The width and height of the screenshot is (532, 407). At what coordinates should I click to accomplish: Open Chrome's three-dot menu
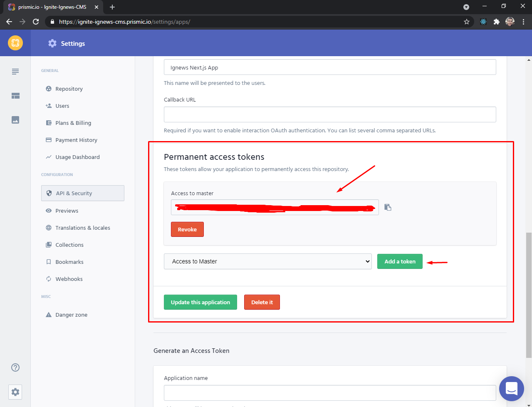click(523, 22)
